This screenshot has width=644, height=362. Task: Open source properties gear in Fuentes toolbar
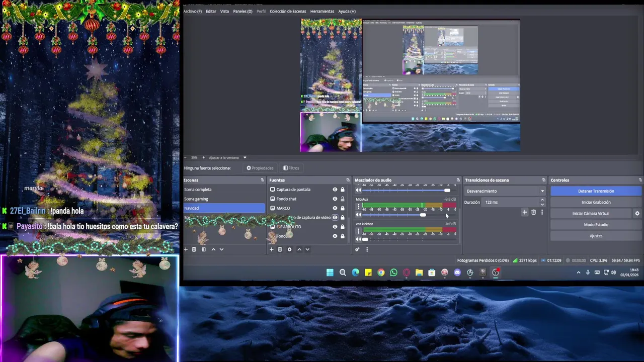pyautogui.click(x=289, y=249)
